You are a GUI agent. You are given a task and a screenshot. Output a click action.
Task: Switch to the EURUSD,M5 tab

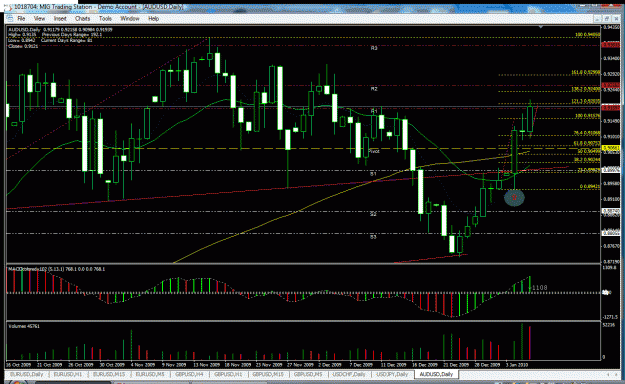pos(149,374)
